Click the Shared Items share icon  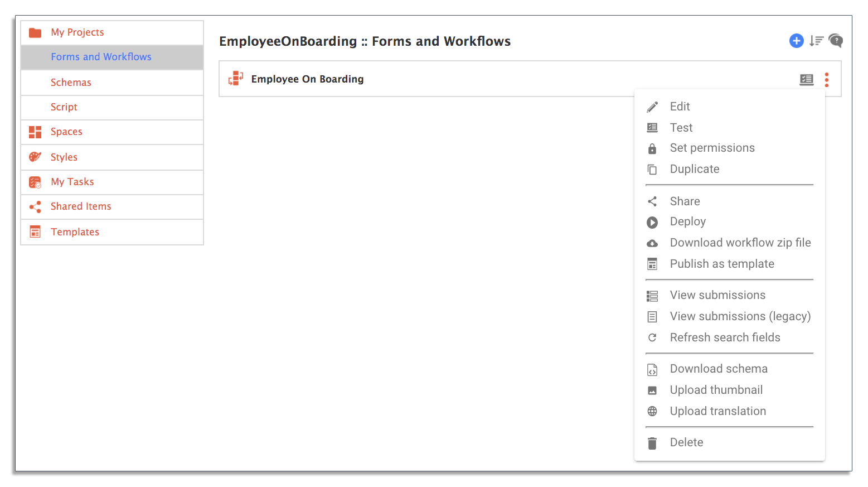coord(35,206)
